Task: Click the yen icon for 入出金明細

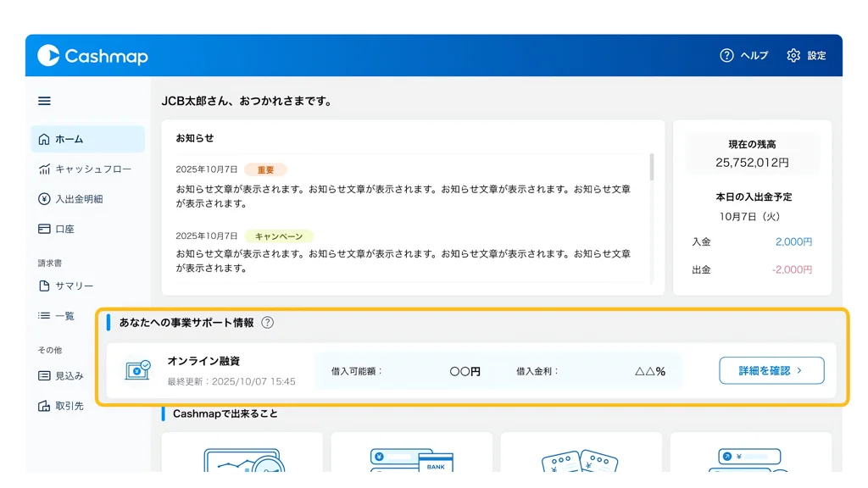Action: tap(45, 199)
